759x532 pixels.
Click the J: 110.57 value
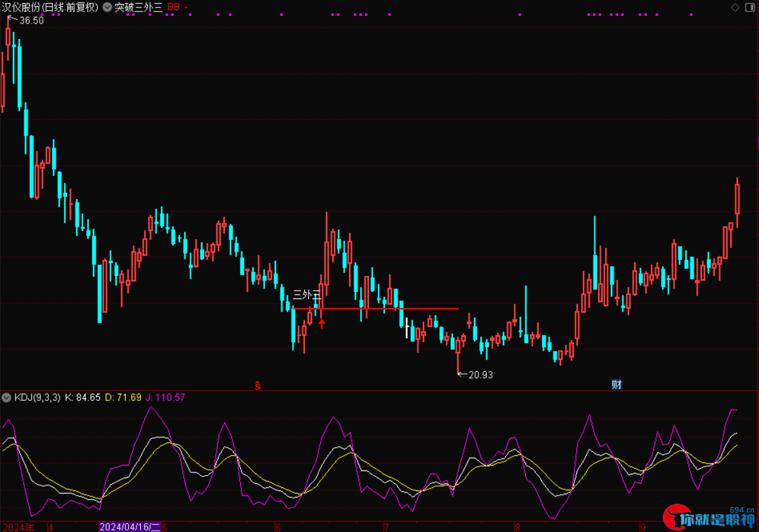[165, 398]
